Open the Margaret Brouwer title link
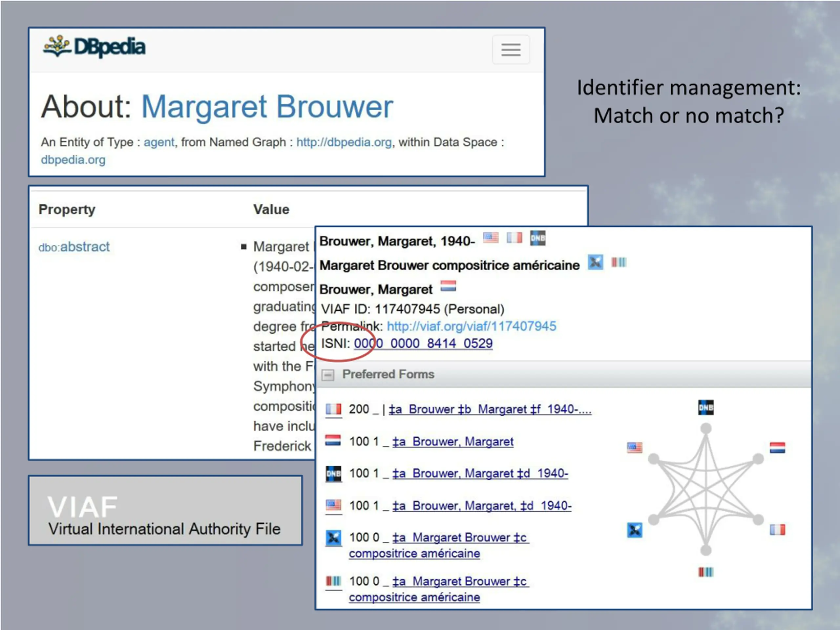Image resolution: width=840 pixels, height=630 pixels. 267,107
